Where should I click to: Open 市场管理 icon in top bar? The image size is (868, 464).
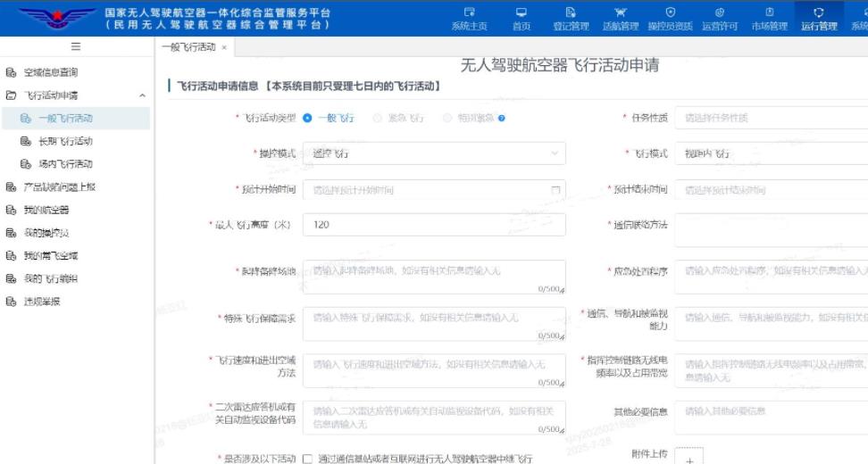[x=769, y=12]
